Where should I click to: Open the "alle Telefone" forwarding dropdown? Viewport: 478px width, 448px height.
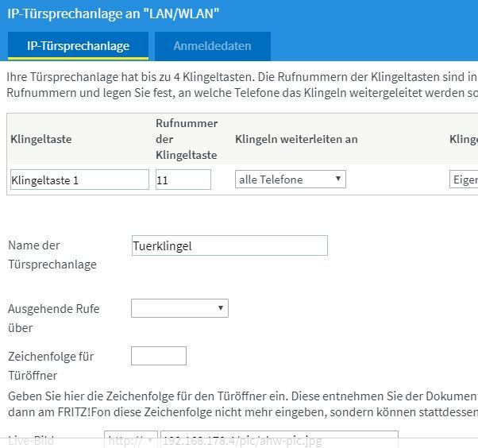click(291, 180)
